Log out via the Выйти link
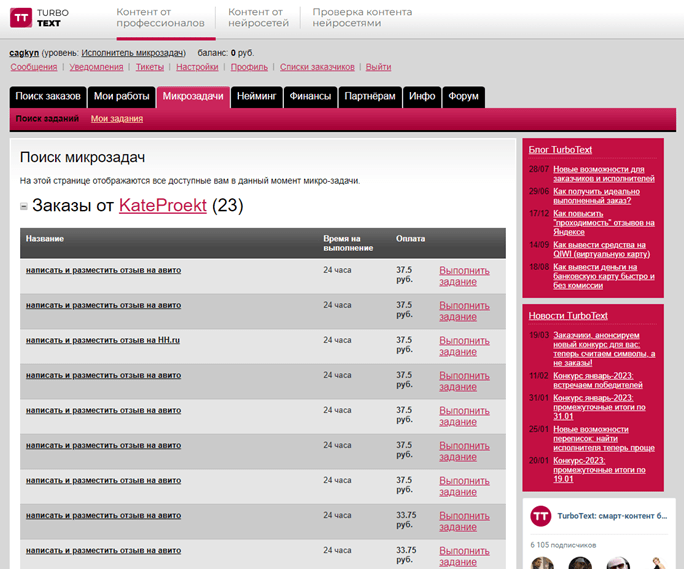Screen dimensions: 684x570 (378, 67)
